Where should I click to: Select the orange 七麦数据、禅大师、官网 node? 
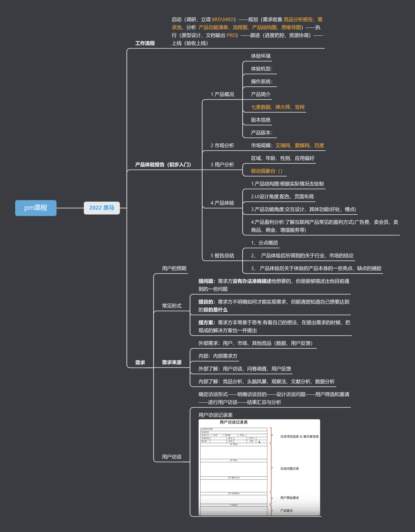(x=278, y=107)
